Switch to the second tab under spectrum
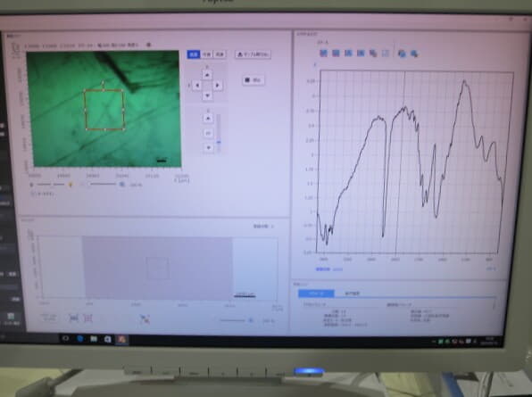The height and width of the screenshot is (397, 532). click(353, 294)
